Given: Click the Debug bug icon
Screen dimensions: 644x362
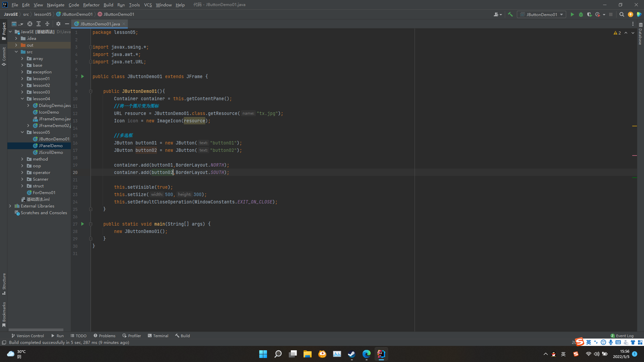Looking at the screenshot, I should click(x=581, y=14).
